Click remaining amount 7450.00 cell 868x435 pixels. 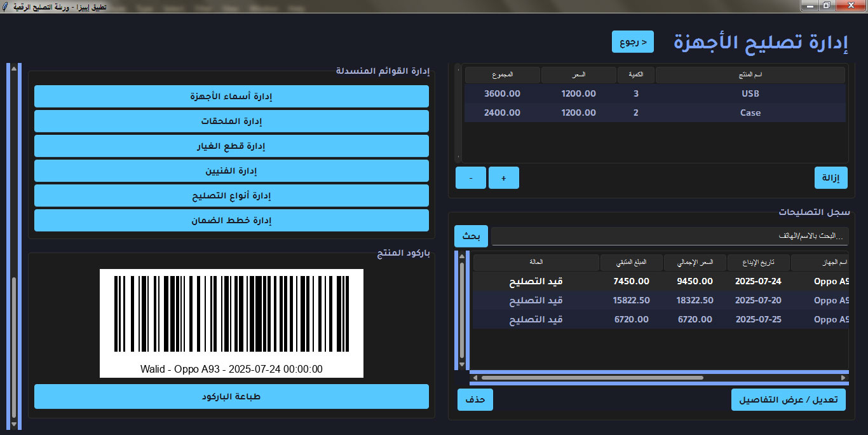click(x=632, y=281)
